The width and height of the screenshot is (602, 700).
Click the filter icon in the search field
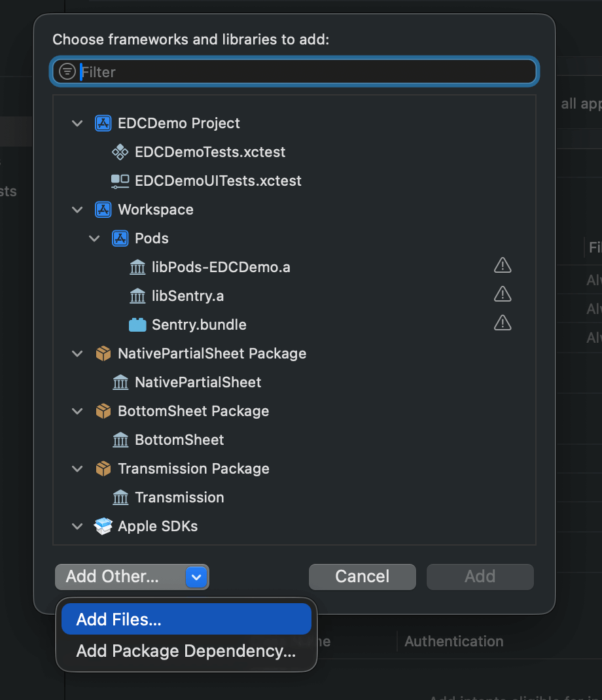(x=67, y=71)
